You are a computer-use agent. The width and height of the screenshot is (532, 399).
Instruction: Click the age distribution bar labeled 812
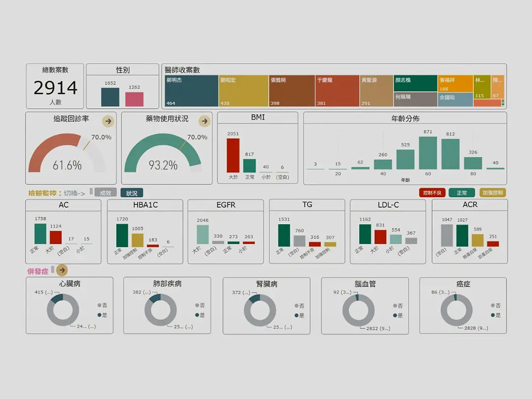[x=451, y=154]
